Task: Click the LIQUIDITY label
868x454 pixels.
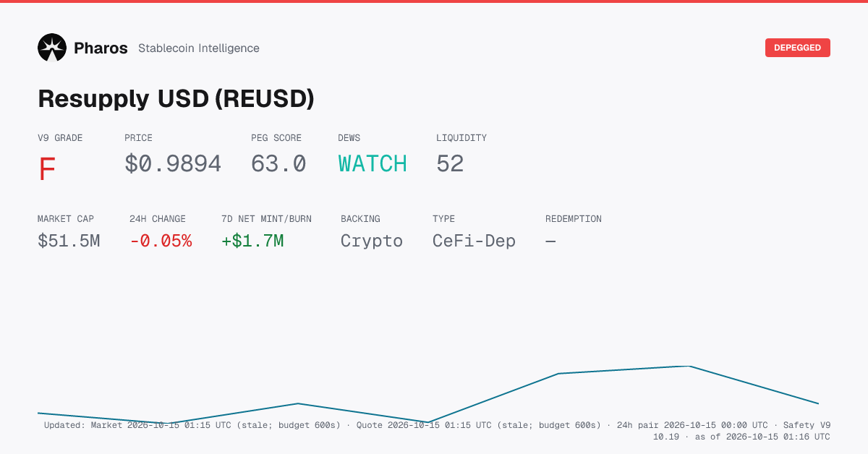Action: (461, 138)
